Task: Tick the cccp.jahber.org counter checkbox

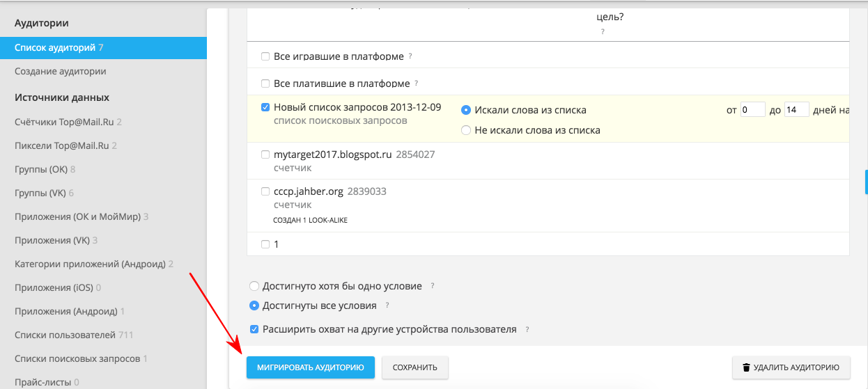Action: pyautogui.click(x=265, y=191)
